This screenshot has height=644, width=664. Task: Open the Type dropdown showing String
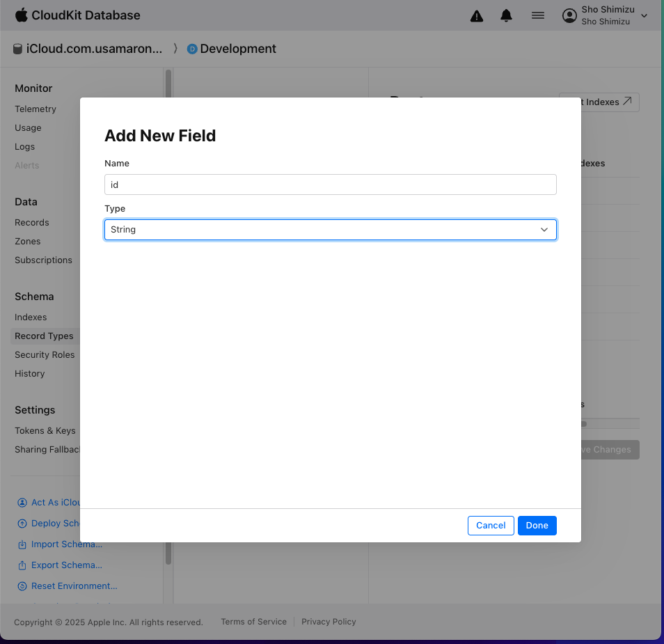[330, 230]
